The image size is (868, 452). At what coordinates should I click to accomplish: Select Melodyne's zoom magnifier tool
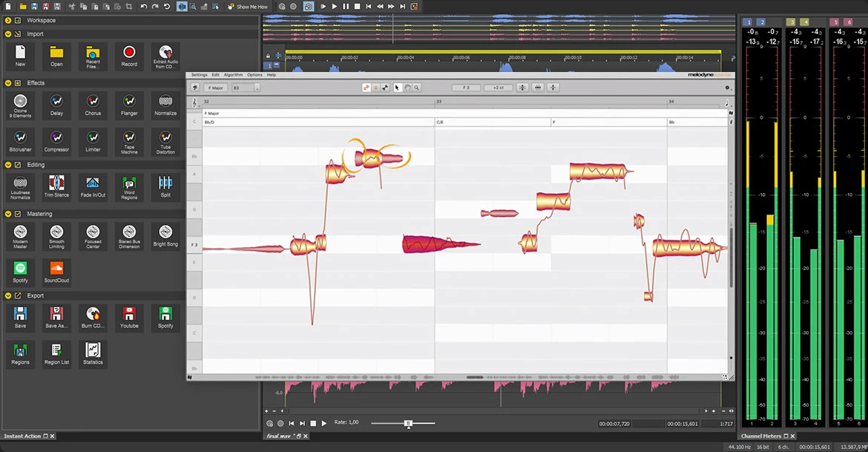click(416, 88)
